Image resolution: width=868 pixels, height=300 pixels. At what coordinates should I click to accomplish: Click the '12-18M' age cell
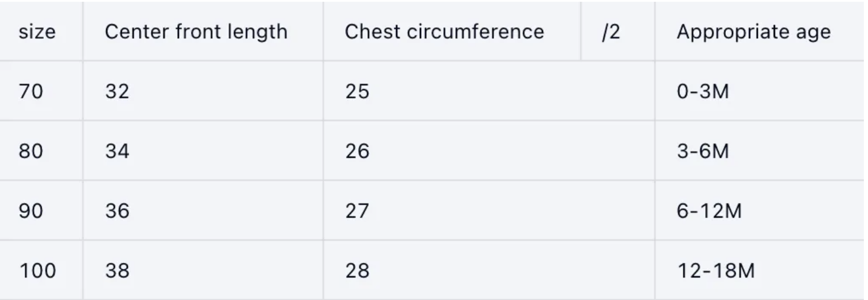716,272
